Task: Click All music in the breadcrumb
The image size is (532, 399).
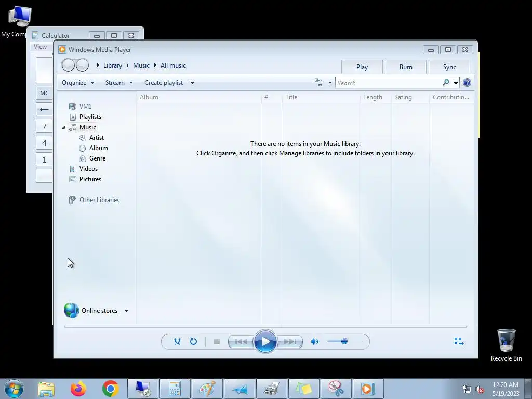Action: 173,65
